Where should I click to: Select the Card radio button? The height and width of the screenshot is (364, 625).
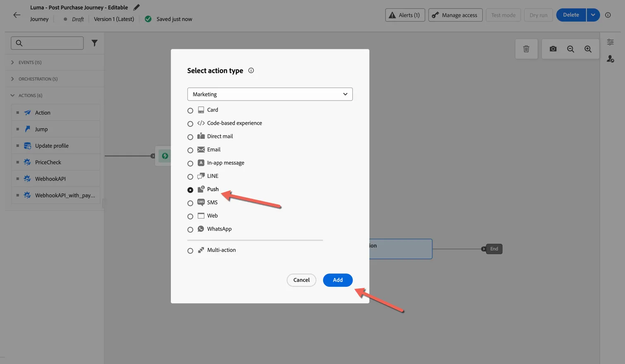pyautogui.click(x=190, y=110)
